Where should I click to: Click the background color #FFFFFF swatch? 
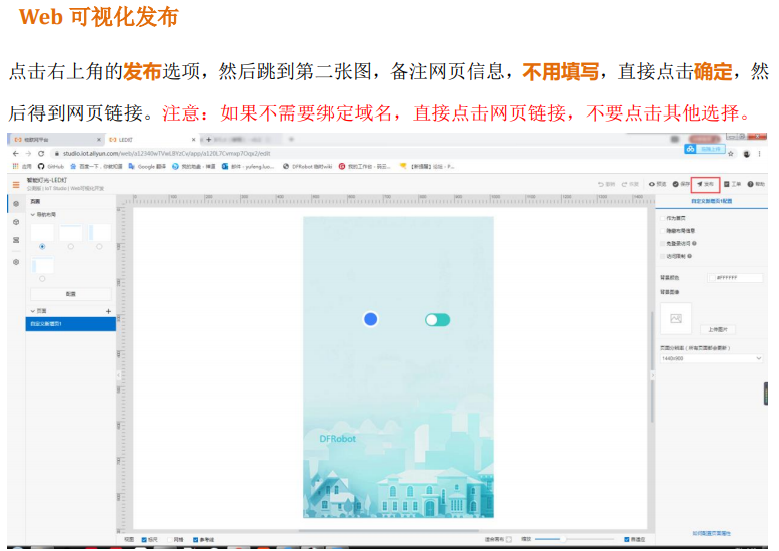click(714, 278)
